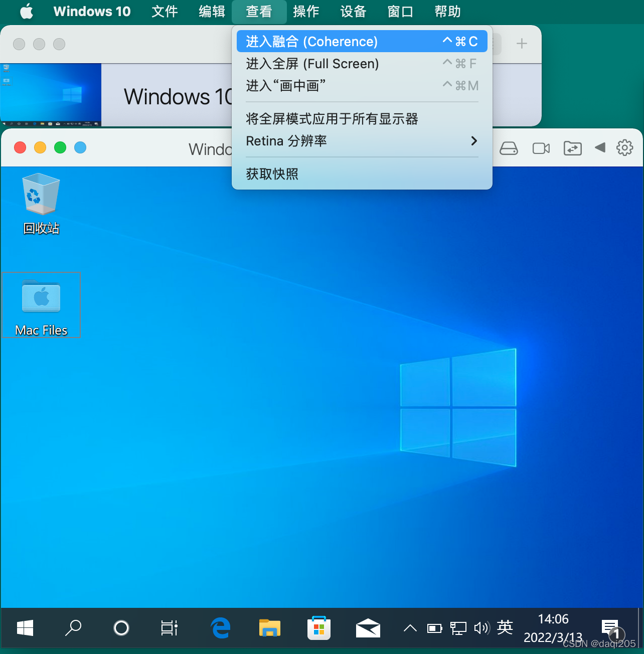Click network icon in system tray

click(x=458, y=628)
